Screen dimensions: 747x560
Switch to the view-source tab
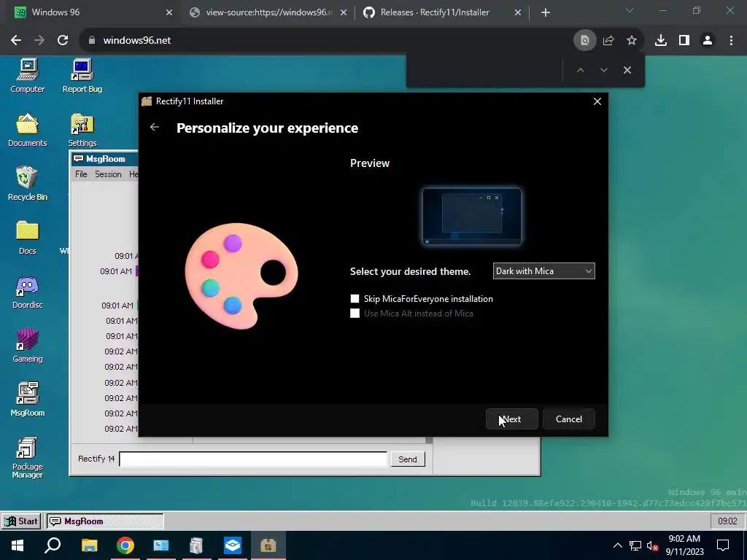(x=268, y=12)
